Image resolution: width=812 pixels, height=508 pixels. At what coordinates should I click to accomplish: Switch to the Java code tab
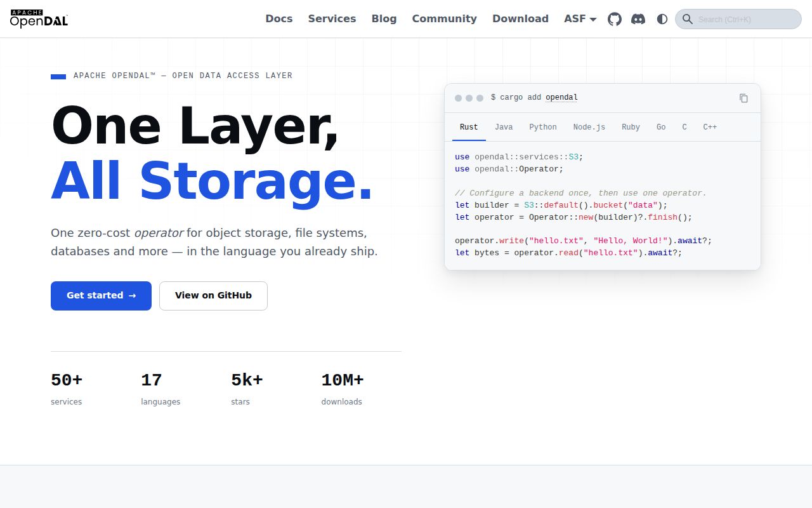(x=504, y=127)
